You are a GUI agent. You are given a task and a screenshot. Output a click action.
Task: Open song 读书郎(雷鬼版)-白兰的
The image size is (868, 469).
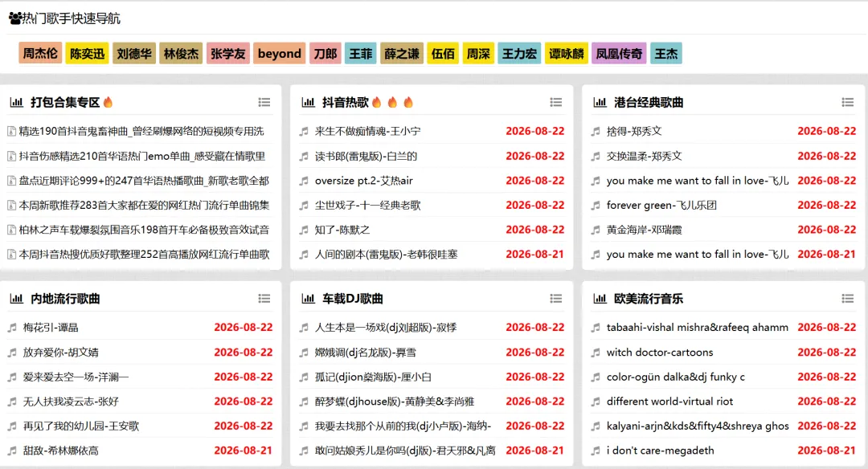(x=366, y=156)
